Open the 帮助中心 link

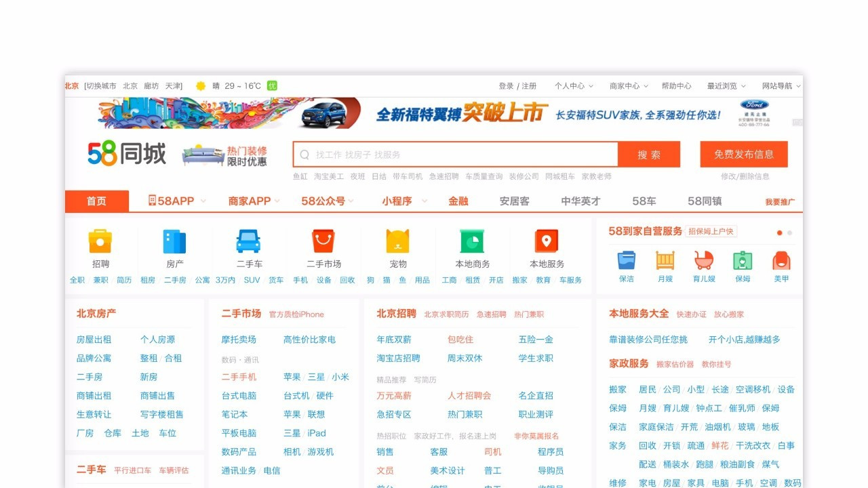pos(676,86)
